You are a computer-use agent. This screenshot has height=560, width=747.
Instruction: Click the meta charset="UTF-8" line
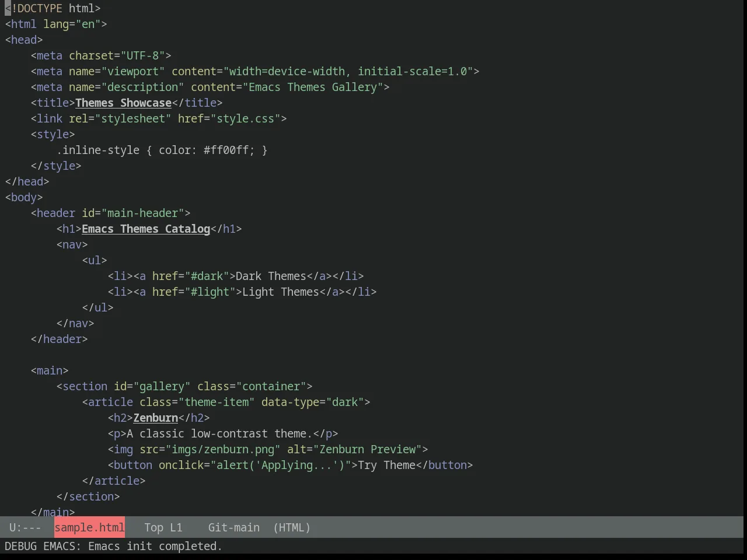pos(101,55)
